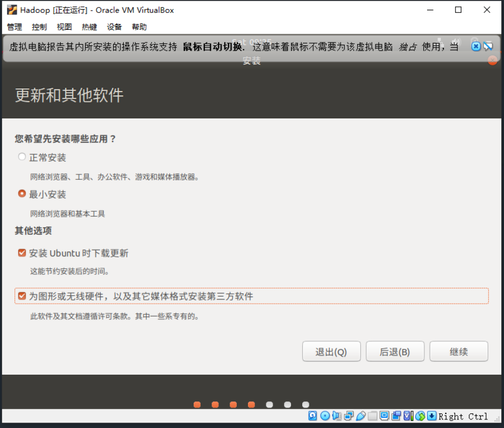Select the 正常安装 radio option

pos(22,157)
